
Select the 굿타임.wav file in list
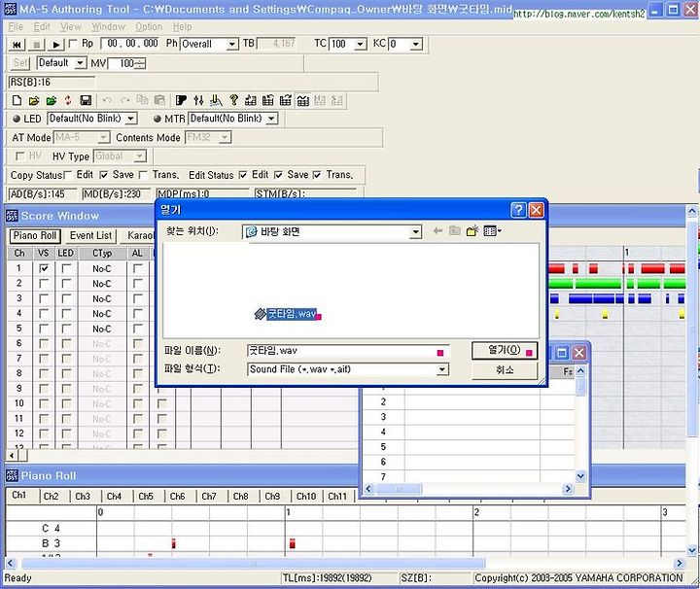[x=288, y=314]
